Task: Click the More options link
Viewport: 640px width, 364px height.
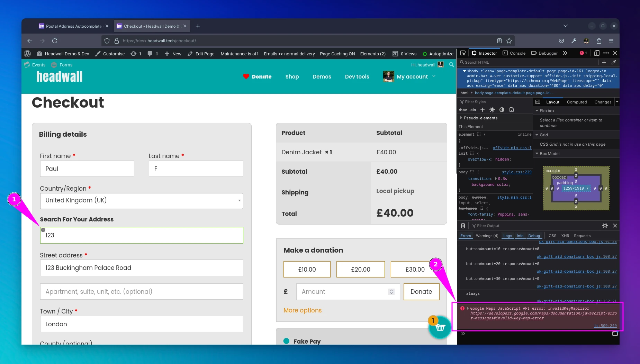Action: 303,310
